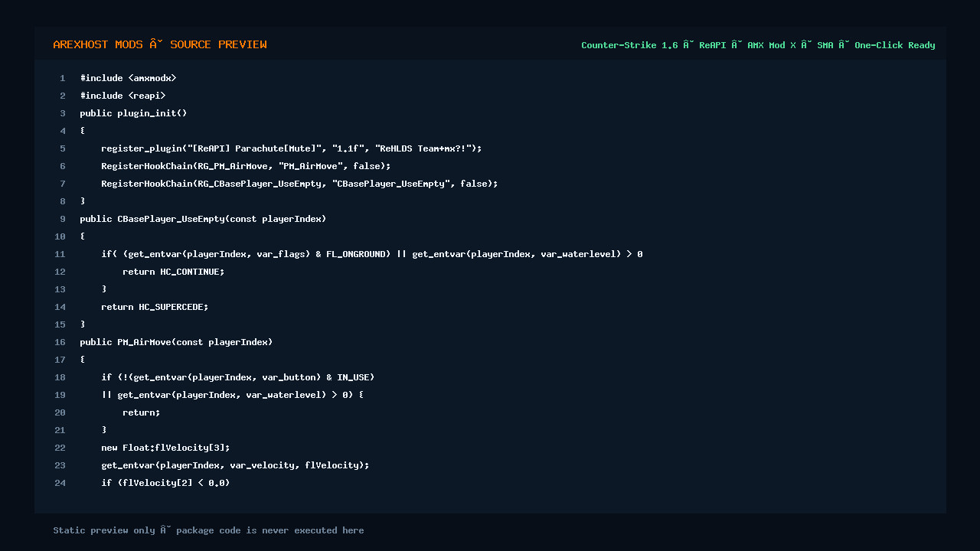Click the get_entvar var_velocity line
This screenshot has height=551, width=980.
coord(235,465)
